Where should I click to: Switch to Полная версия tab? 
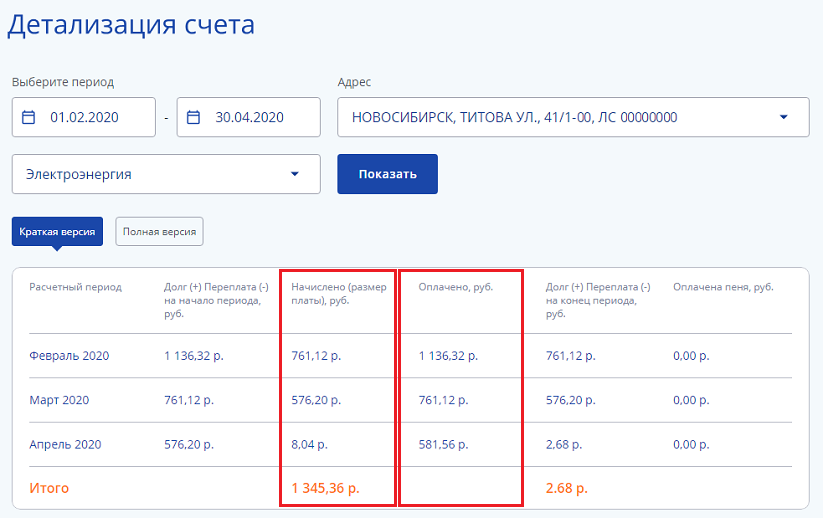pos(160,232)
